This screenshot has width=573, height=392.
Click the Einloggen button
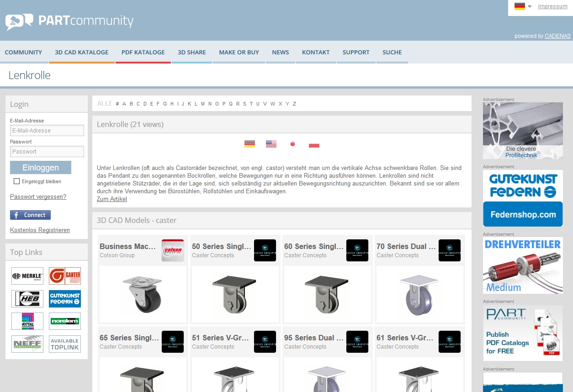click(x=41, y=167)
